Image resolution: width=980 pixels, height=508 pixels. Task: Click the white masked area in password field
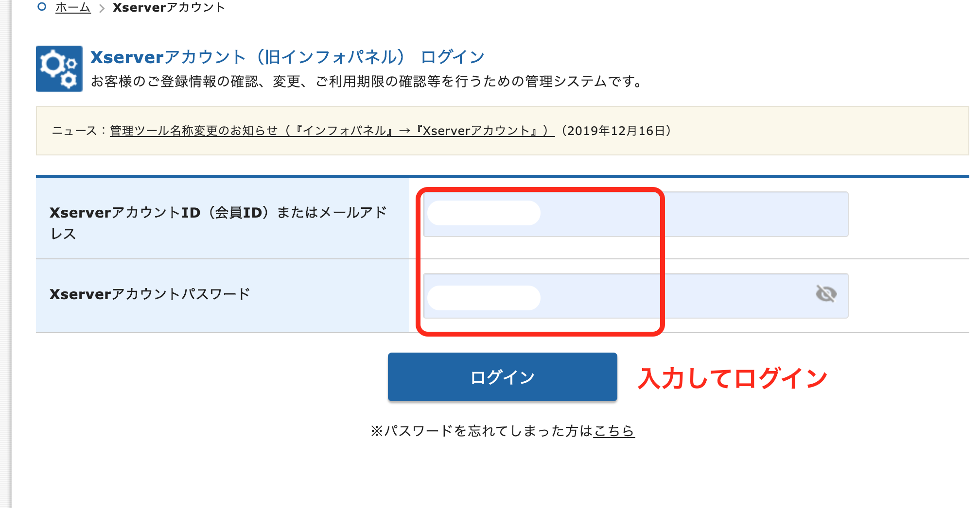(484, 298)
